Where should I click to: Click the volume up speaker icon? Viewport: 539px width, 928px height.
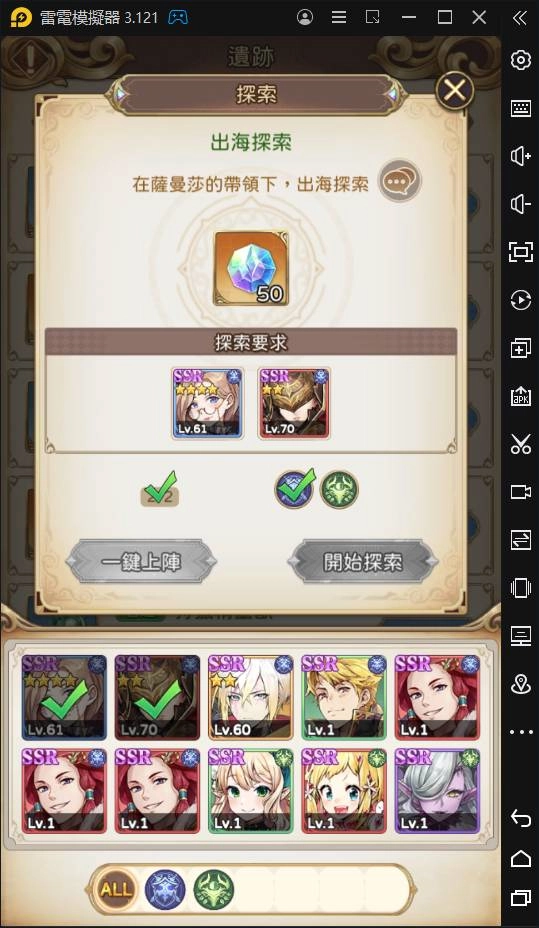click(x=520, y=156)
